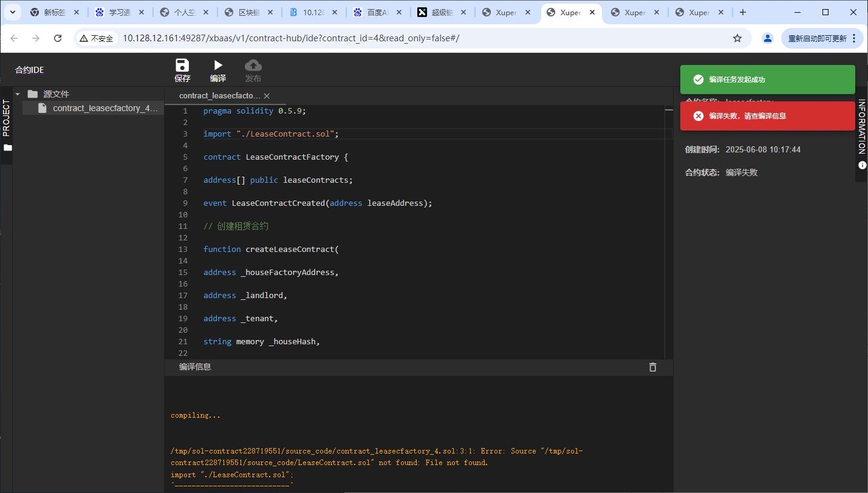Viewport: 868px width, 493px height.
Task: Clear the 编译信息 log with trash icon
Action: pos(653,367)
